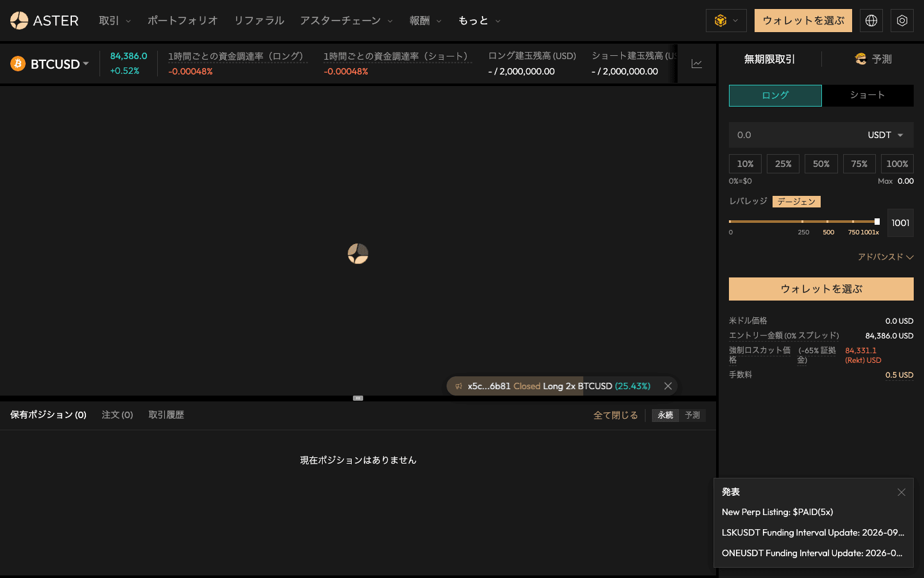Expand the 報酬 menu
Screen dimensions: 924x578
425,21
